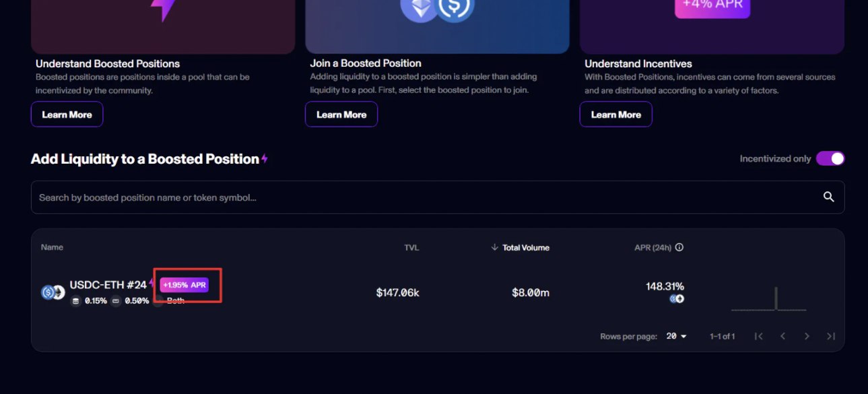Click the Understand Incentives heading
The width and height of the screenshot is (868, 394).
[638, 63]
